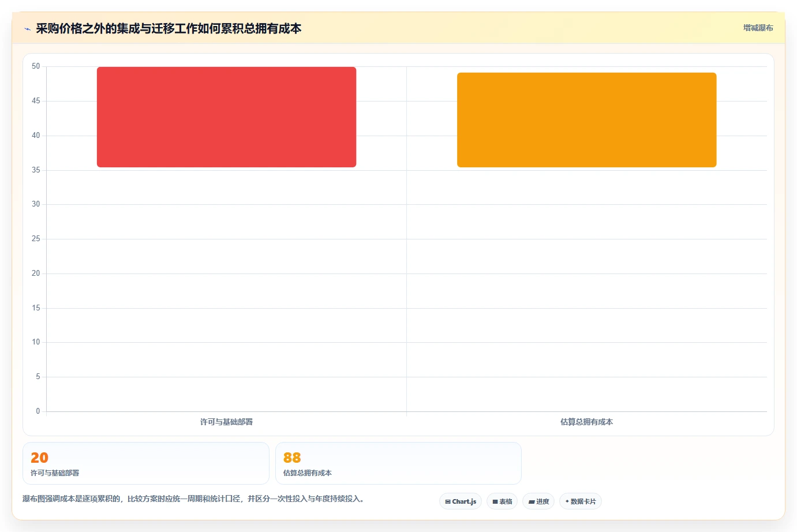Click the chart title 采购价格之外的集成与迁移工作
The width and height of the screenshot is (797, 532).
(169, 28)
